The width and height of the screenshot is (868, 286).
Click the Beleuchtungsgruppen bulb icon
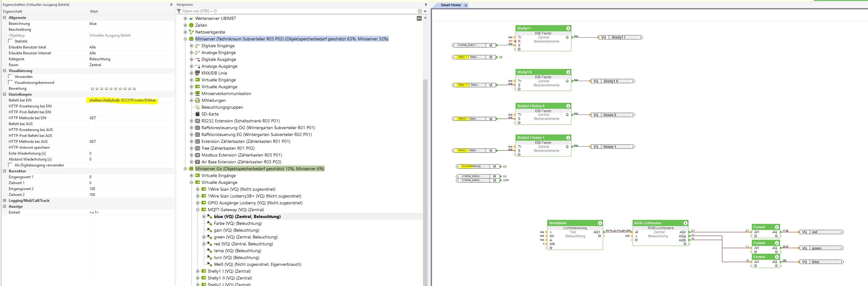(198, 107)
